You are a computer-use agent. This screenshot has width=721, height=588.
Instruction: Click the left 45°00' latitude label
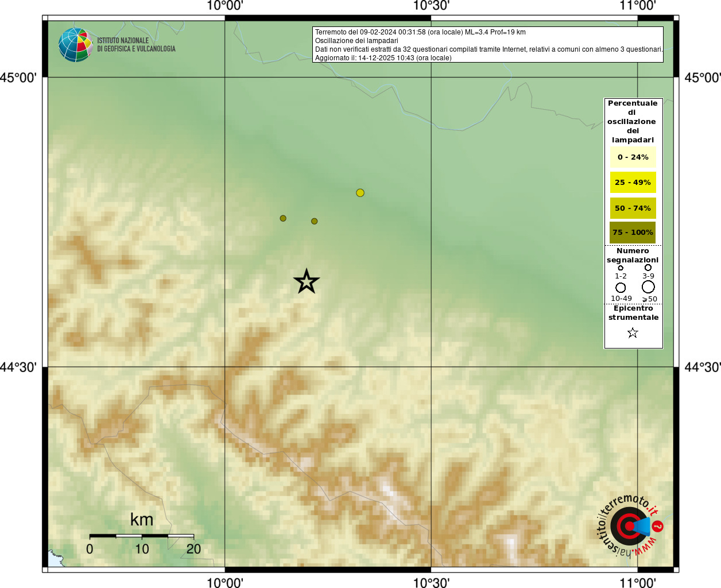[x=18, y=78]
